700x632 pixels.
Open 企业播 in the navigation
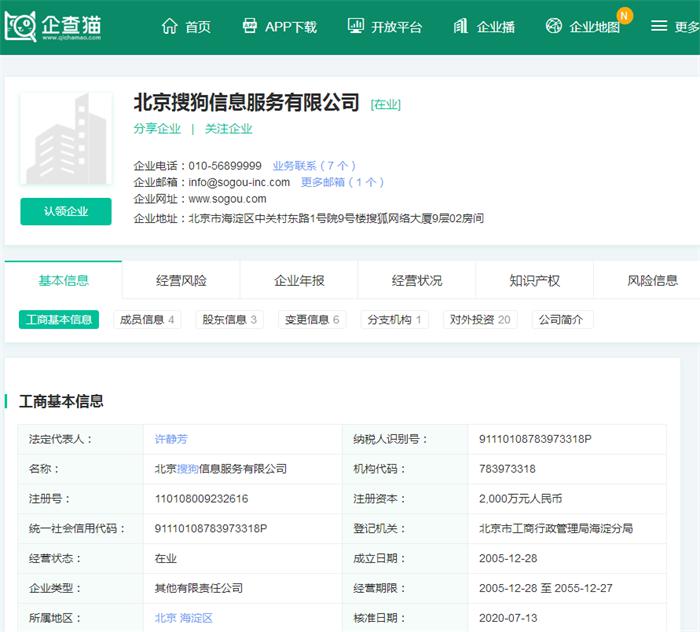(496, 27)
